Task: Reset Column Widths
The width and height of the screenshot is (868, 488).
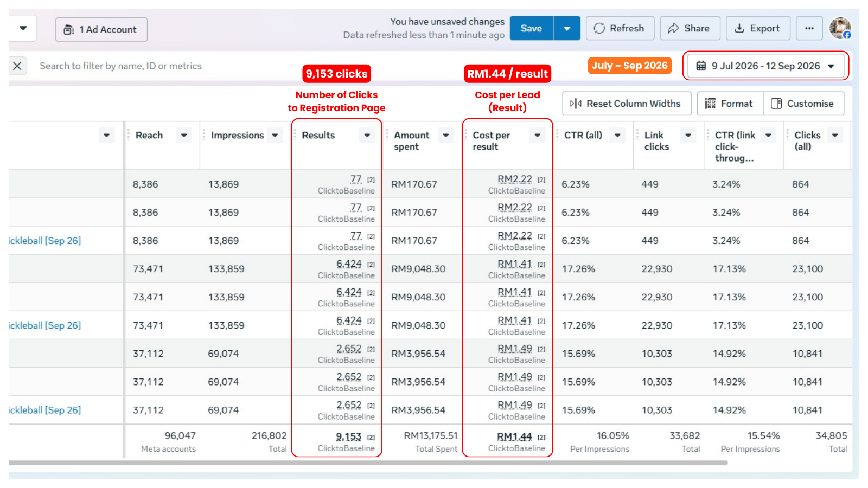Action: coord(627,103)
